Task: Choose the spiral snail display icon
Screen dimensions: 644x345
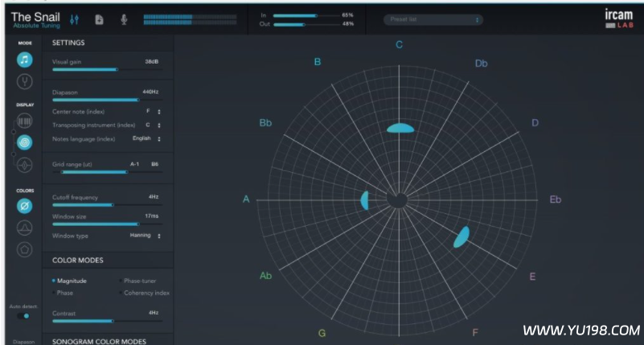Action: click(x=25, y=142)
